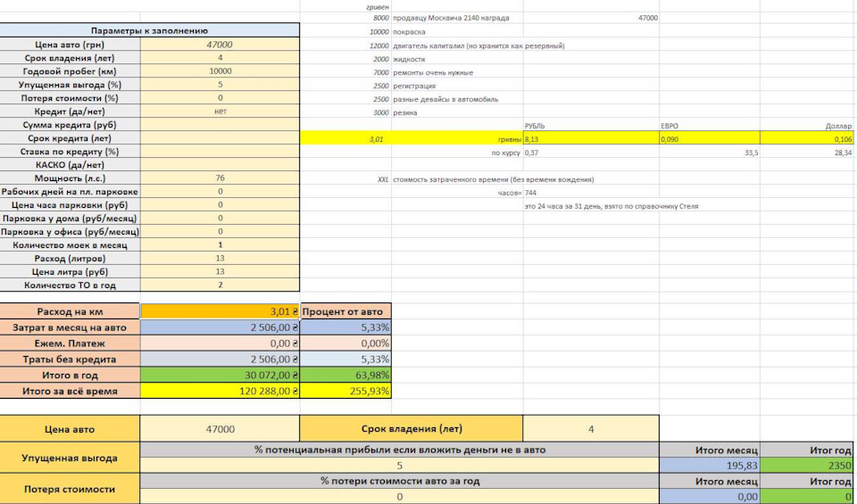Click the 'Потеря стоимости (%)' label cell

pyautogui.click(x=70, y=98)
